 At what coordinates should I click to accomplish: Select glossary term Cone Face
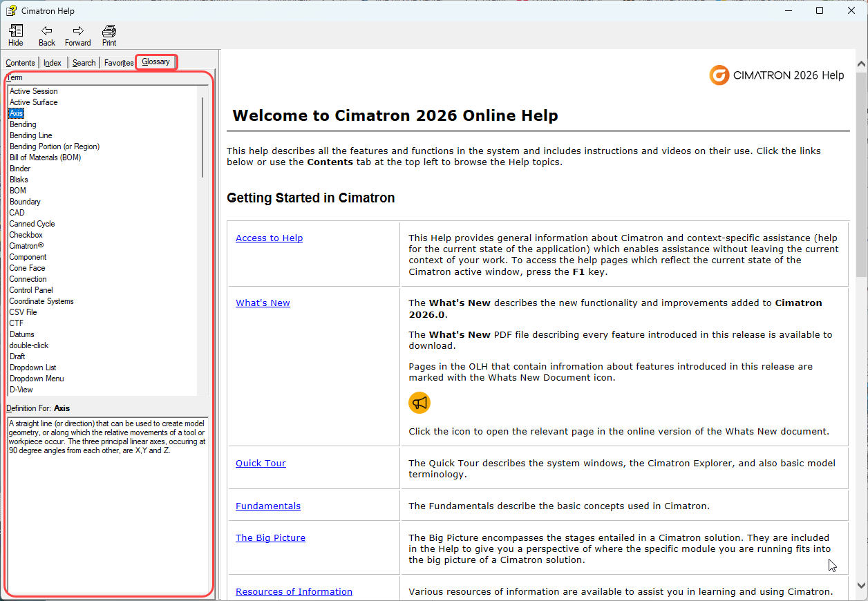28,268
